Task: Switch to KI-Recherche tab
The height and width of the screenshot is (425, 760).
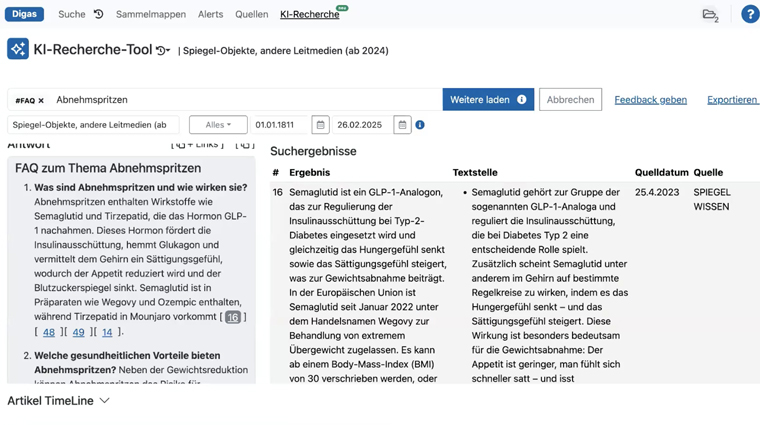Action: click(x=310, y=15)
